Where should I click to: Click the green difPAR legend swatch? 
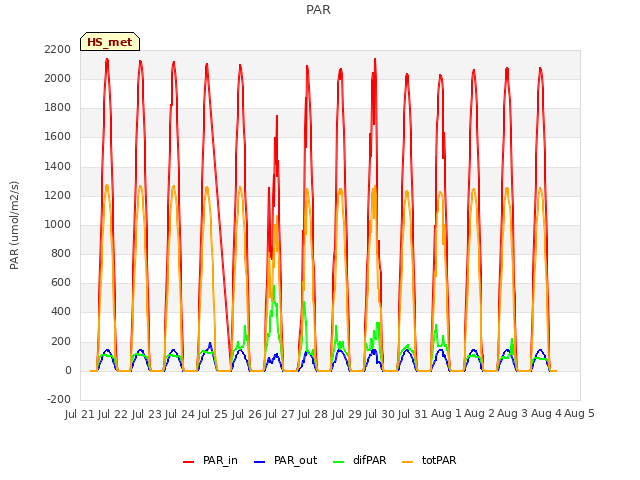click(338, 461)
